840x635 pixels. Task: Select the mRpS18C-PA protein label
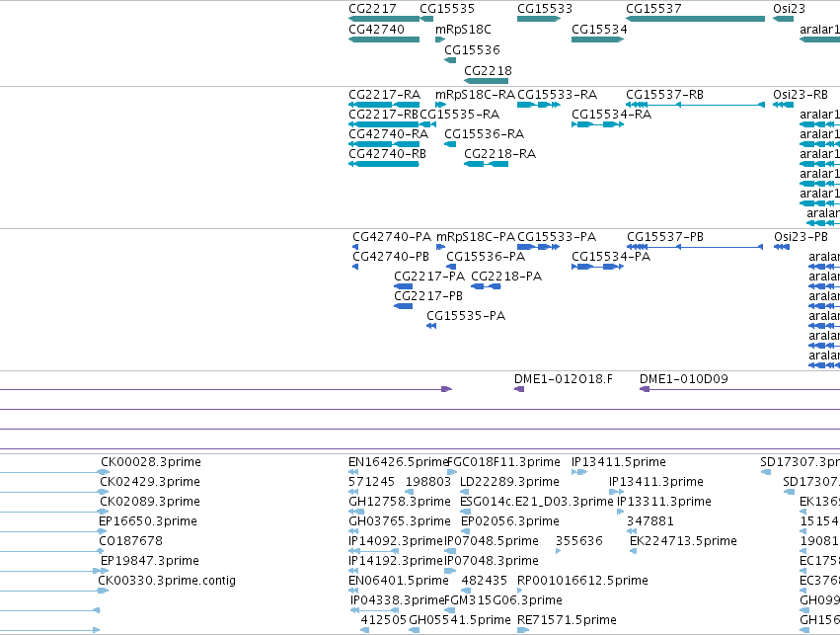pyautogui.click(x=476, y=237)
